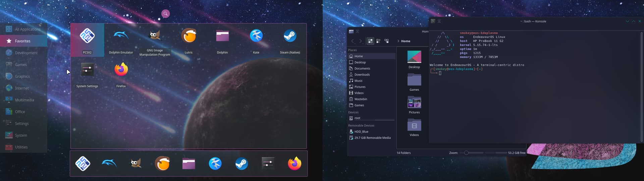
Task: Click the PCSX2 icon in the dock
Action: point(83,164)
